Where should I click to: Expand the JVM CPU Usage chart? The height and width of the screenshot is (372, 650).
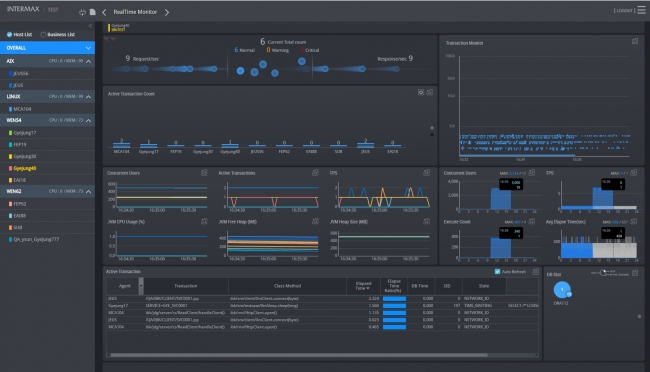204,221
